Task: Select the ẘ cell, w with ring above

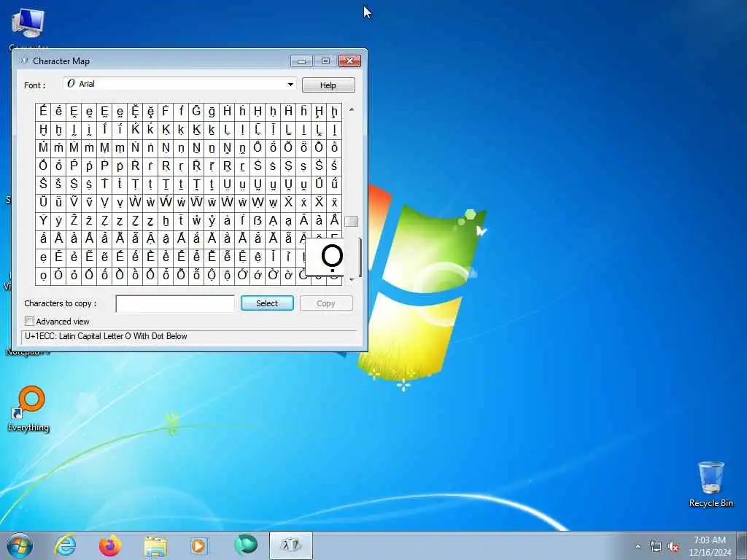Action: tap(196, 220)
